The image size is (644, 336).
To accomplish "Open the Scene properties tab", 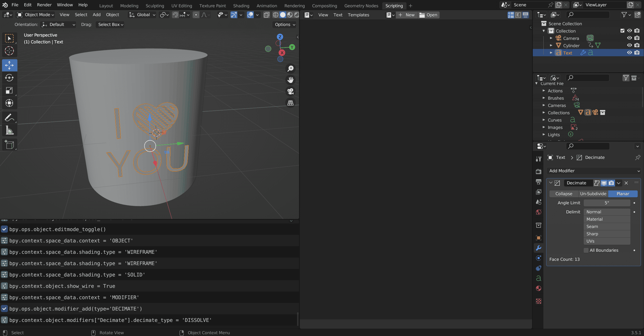I will point(539,202).
